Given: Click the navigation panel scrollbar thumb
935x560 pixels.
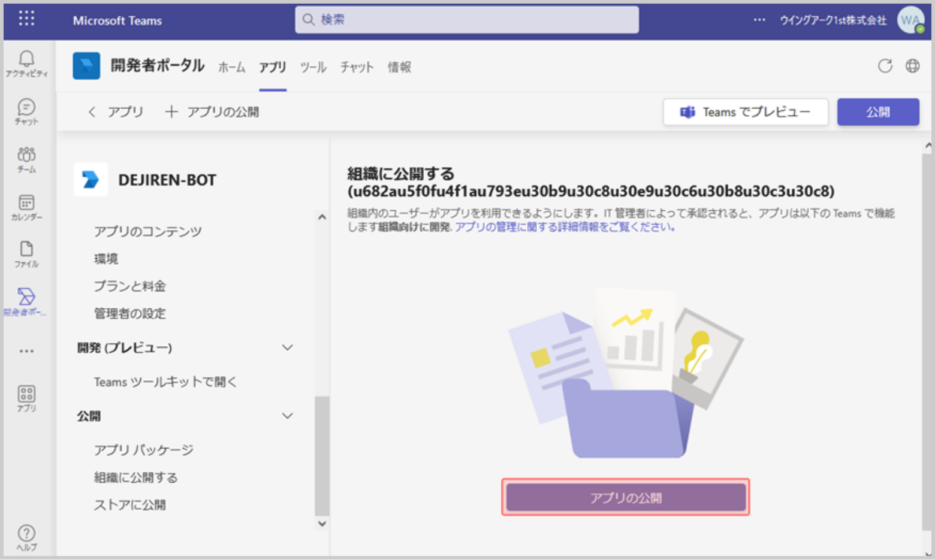Looking at the screenshot, I should (x=322, y=456).
